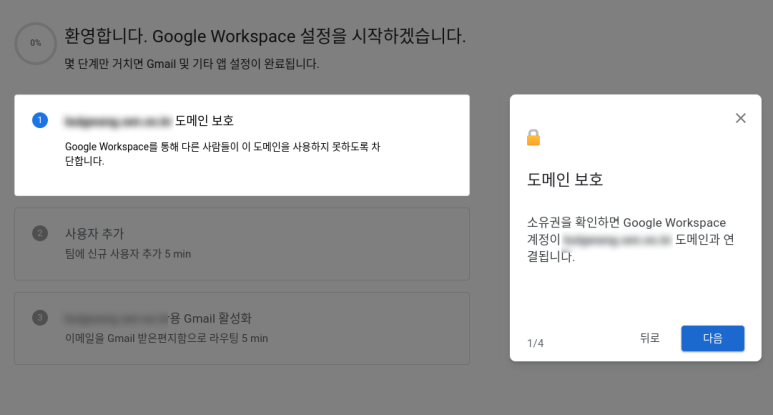Click subtitle 몇 단계만 거치면 Gmail

(x=192, y=64)
